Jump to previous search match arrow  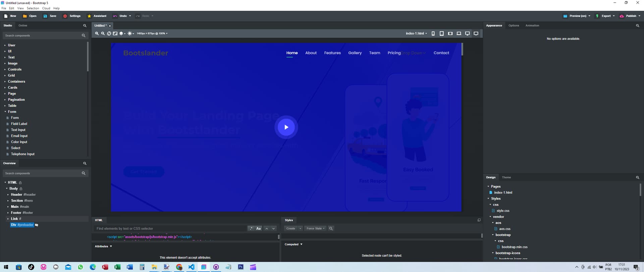(x=267, y=228)
